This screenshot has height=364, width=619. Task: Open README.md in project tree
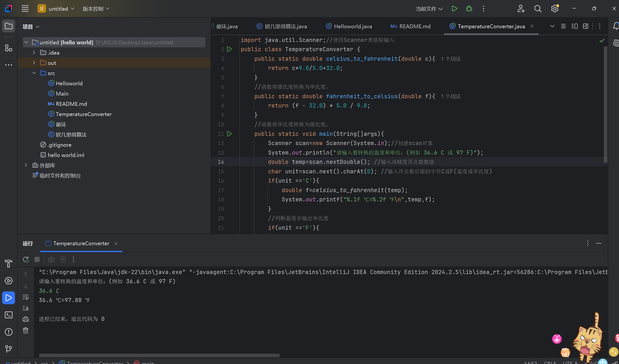click(71, 104)
